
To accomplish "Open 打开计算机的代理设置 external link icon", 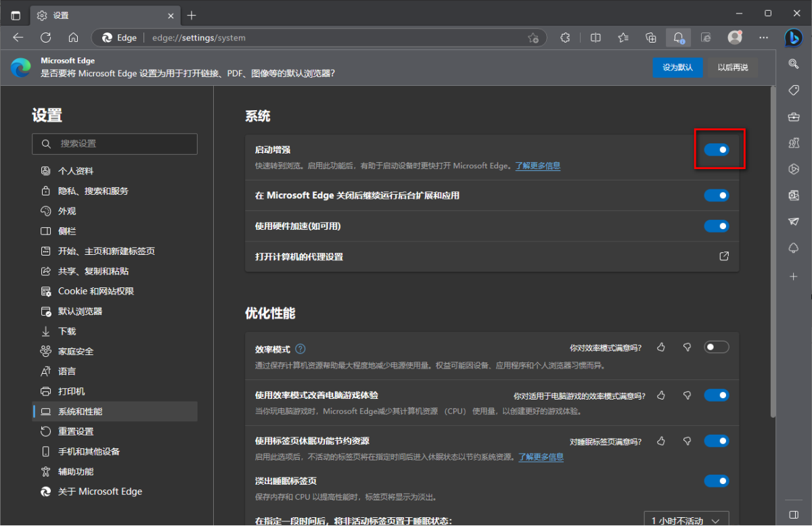I will tap(723, 256).
